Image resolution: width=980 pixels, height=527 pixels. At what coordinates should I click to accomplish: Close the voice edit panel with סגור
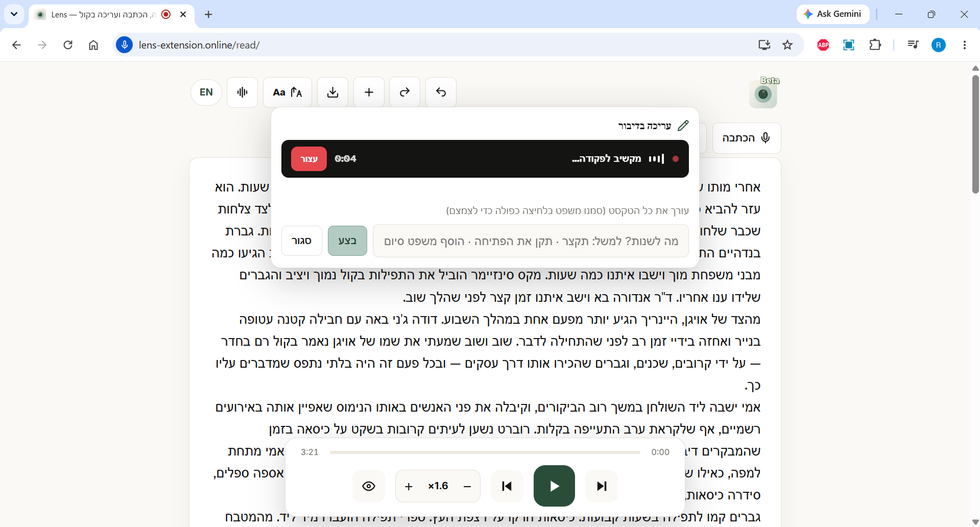tap(302, 241)
